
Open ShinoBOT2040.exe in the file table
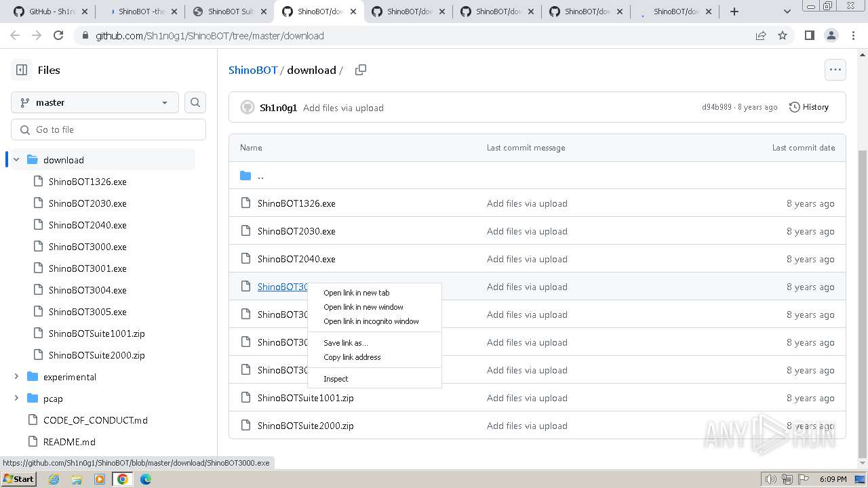(x=296, y=259)
